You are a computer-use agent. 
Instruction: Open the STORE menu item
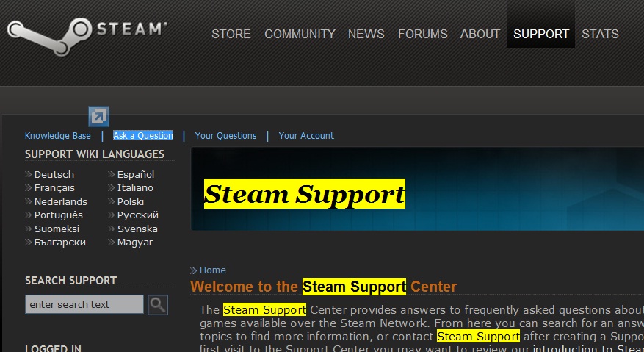(x=231, y=34)
